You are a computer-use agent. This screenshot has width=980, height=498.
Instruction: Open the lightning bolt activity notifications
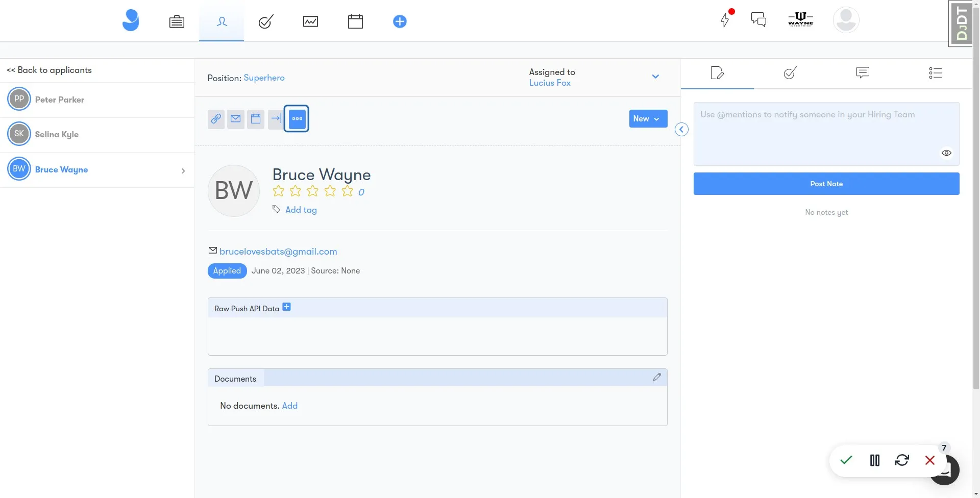tap(725, 20)
